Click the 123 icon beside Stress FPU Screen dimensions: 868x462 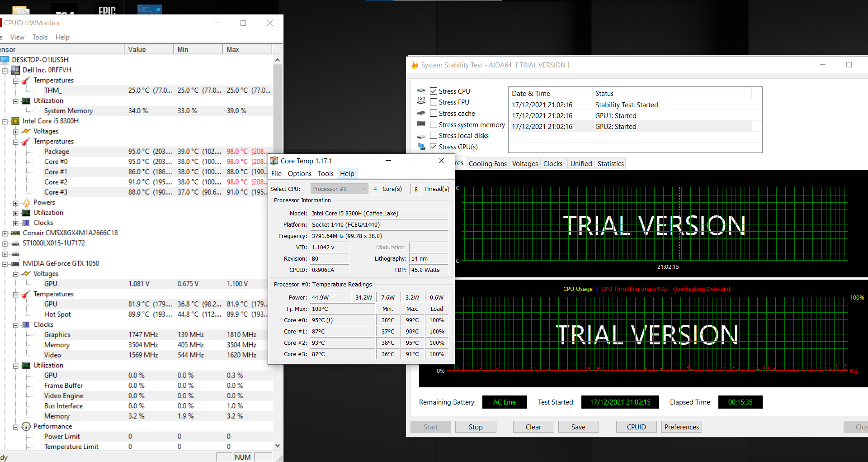421,101
